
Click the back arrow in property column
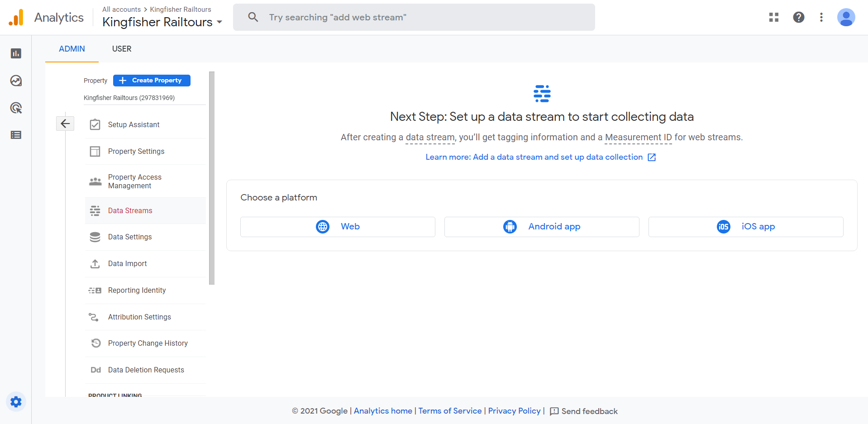(x=65, y=124)
